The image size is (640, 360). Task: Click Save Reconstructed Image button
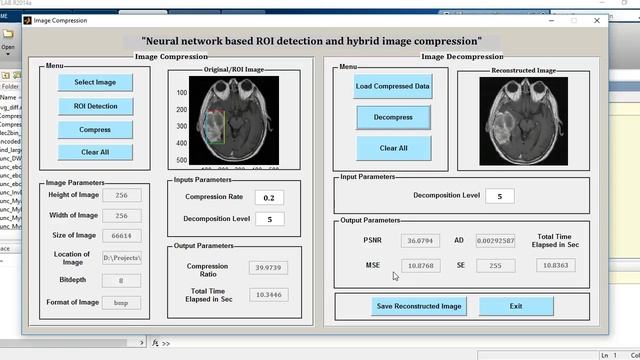click(x=419, y=306)
